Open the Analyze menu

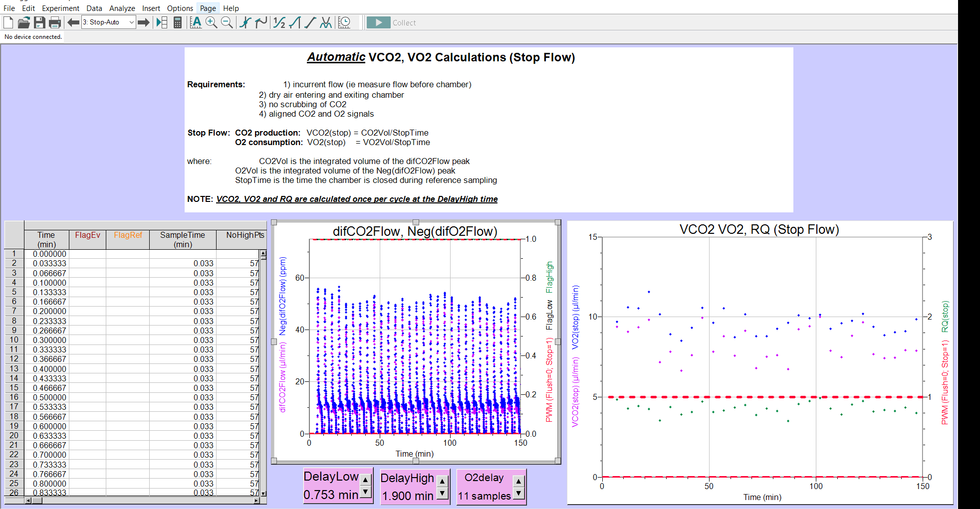click(122, 8)
